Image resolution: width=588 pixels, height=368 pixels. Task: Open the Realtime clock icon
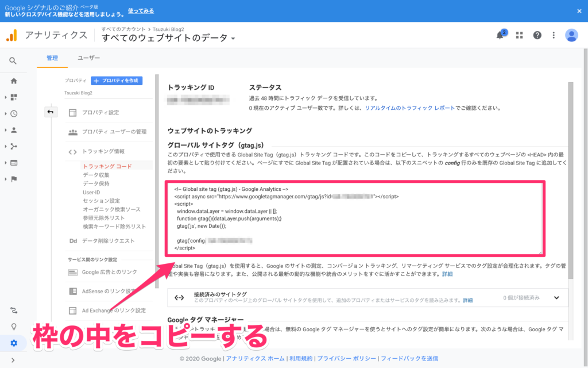14,113
